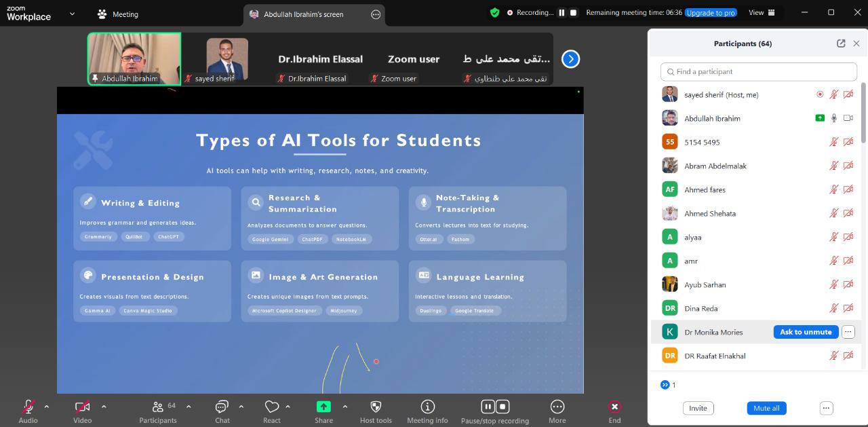This screenshot has height=427, width=868.
Task: Expand audio options arrow beside Audio
Action: pyautogui.click(x=47, y=407)
